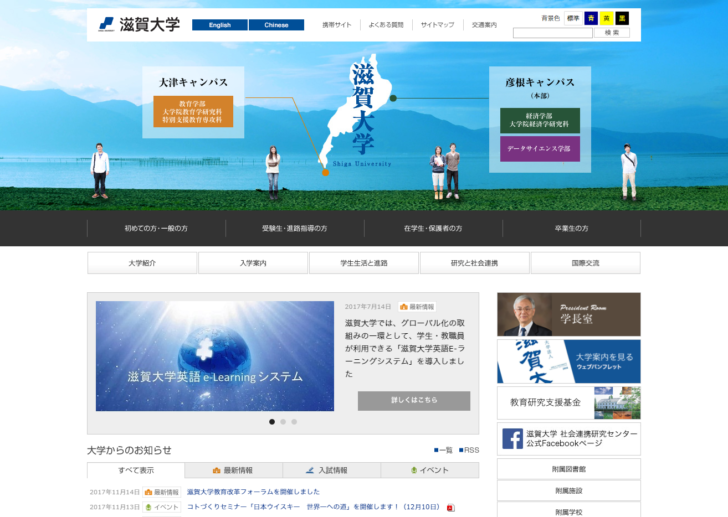The width and height of the screenshot is (728, 517).
Task: Open the green 経済学部 faculty box
Action: [540, 120]
